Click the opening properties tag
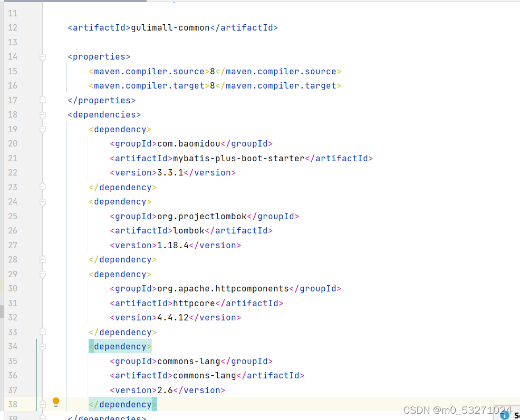This screenshot has width=520, height=420. click(99, 57)
